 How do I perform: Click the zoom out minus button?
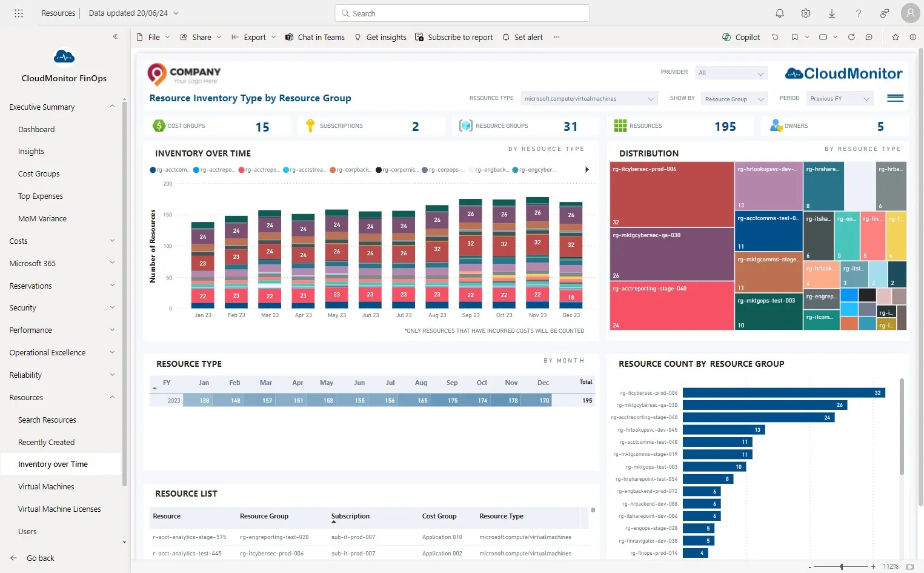(810, 566)
